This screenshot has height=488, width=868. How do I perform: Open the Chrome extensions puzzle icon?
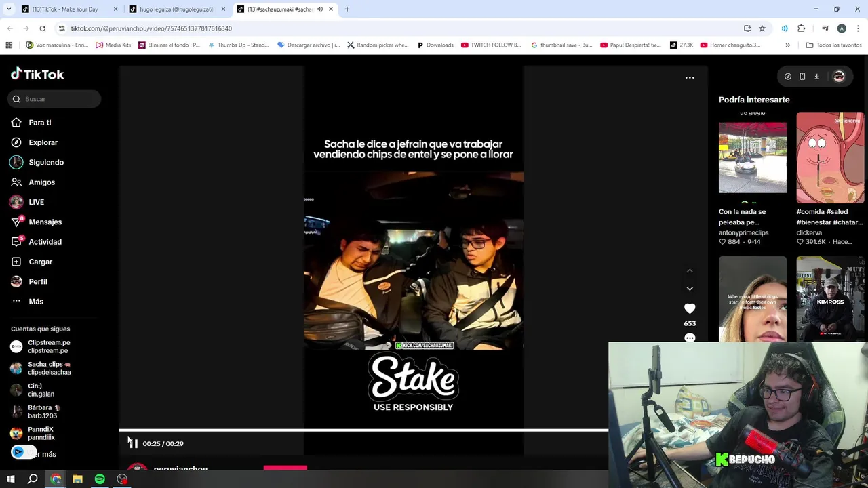point(801,28)
